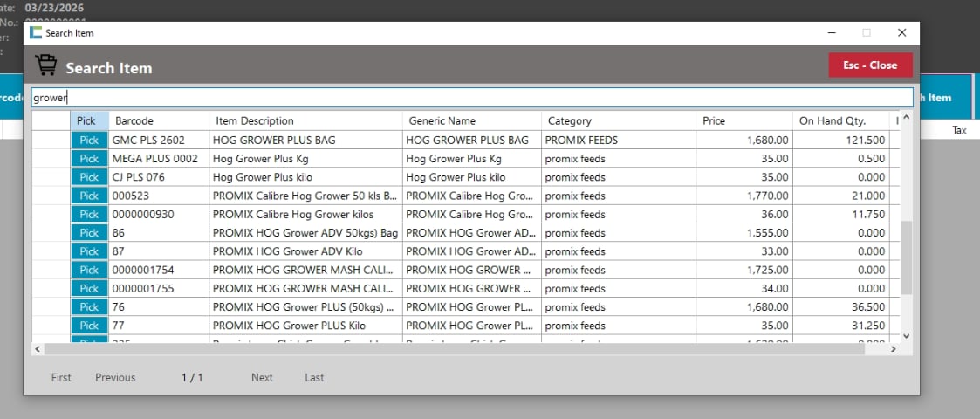Viewport: 980px width, 419px height.
Task: Pick item with barcode MEGA PLUS 0002
Action: coord(89,159)
